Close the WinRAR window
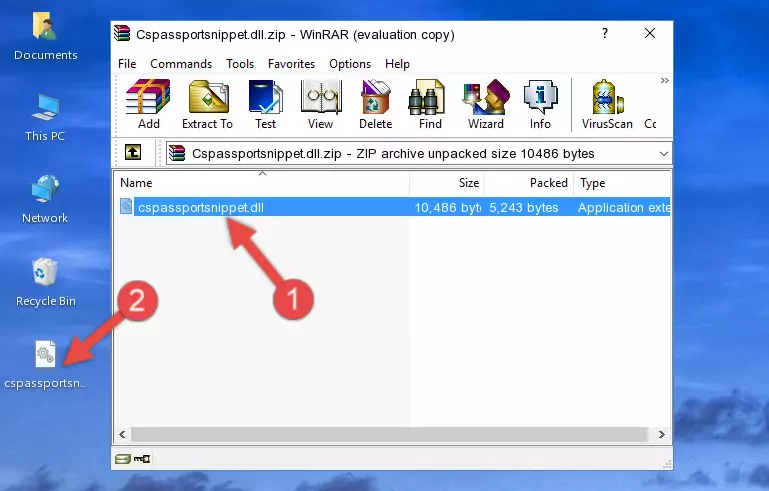The width and height of the screenshot is (769, 491). click(x=650, y=33)
